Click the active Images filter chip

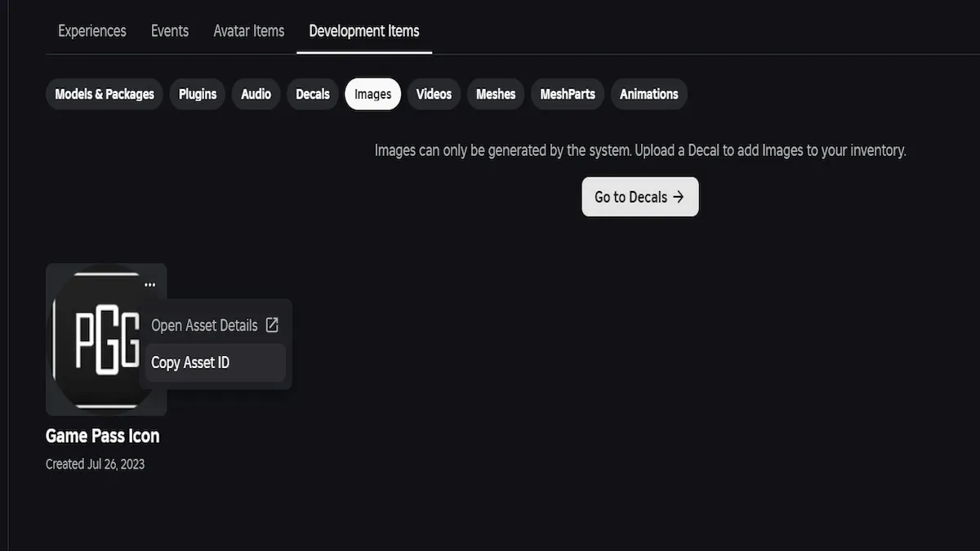click(372, 94)
